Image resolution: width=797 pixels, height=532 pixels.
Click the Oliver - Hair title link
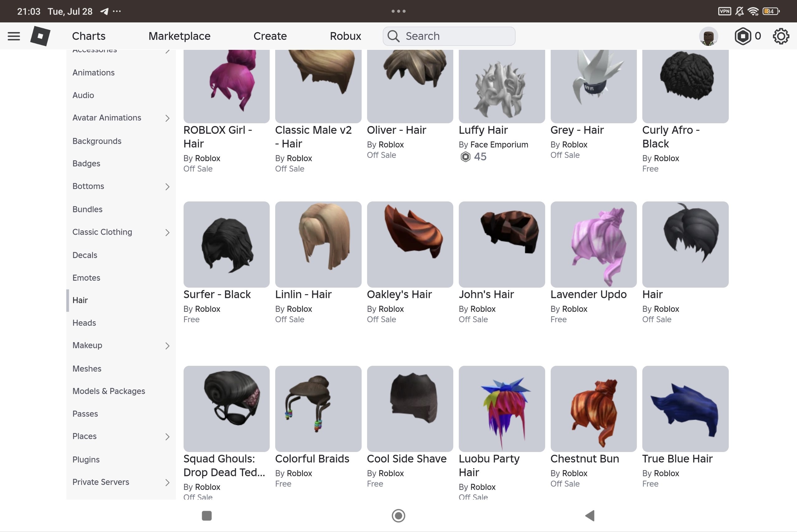(x=396, y=130)
